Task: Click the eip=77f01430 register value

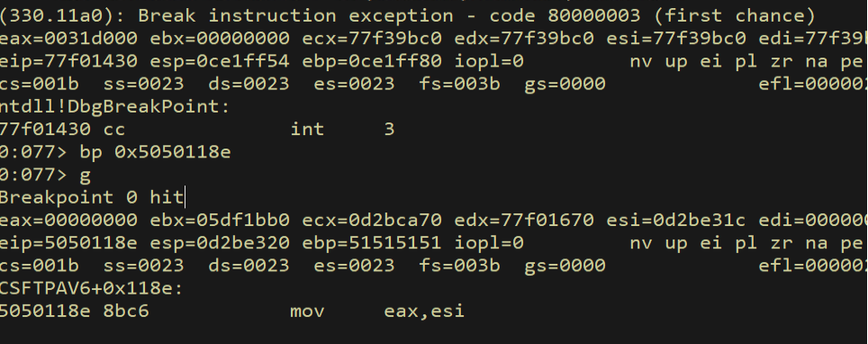Action: (x=68, y=61)
